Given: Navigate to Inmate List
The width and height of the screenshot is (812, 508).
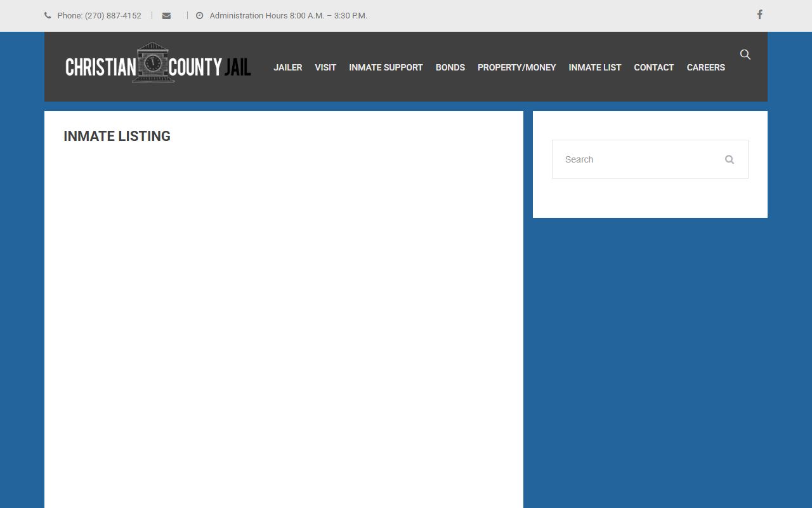Looking at the screenshot, I should tap(594, 67).
